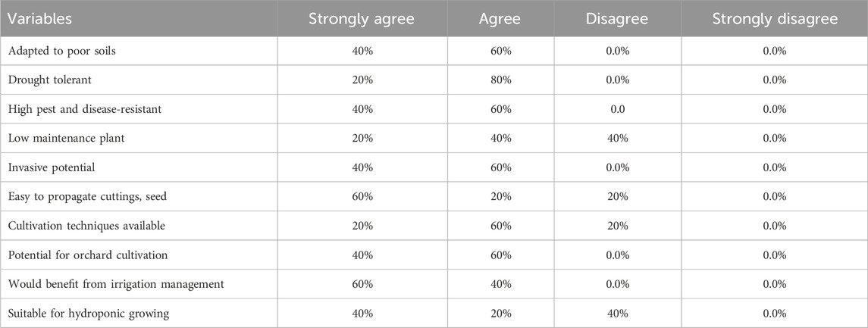Select Suitable for hydroponic growing Agree 20% cell
Viewport: 868px width, 328px height.
coord(500,314)
